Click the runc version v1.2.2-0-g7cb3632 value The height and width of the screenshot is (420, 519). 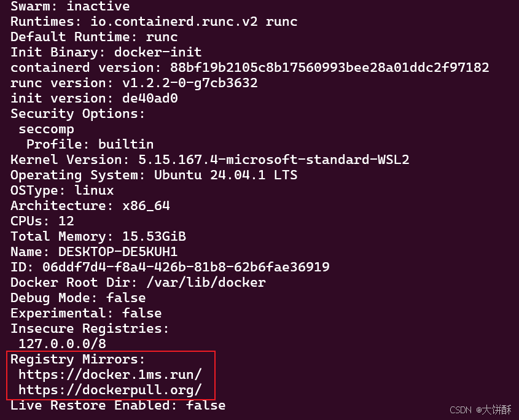pyautogui.click(x=190, y=83)
